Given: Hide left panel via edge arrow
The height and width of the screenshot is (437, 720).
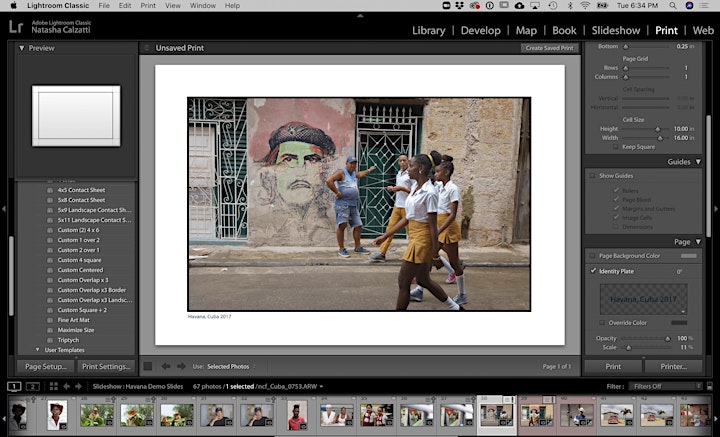Looking at the screenshot, I should (4, 209).
